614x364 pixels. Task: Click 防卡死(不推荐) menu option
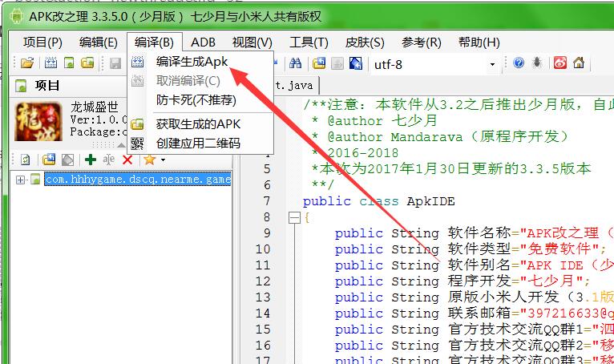(x=196, y=100)
